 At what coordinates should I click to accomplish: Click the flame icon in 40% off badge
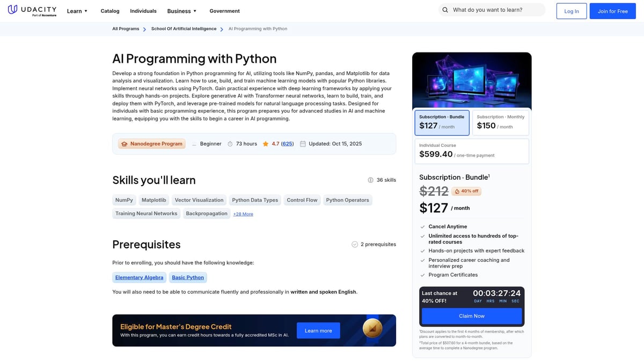pyautogui.click(x=457, y=191)
